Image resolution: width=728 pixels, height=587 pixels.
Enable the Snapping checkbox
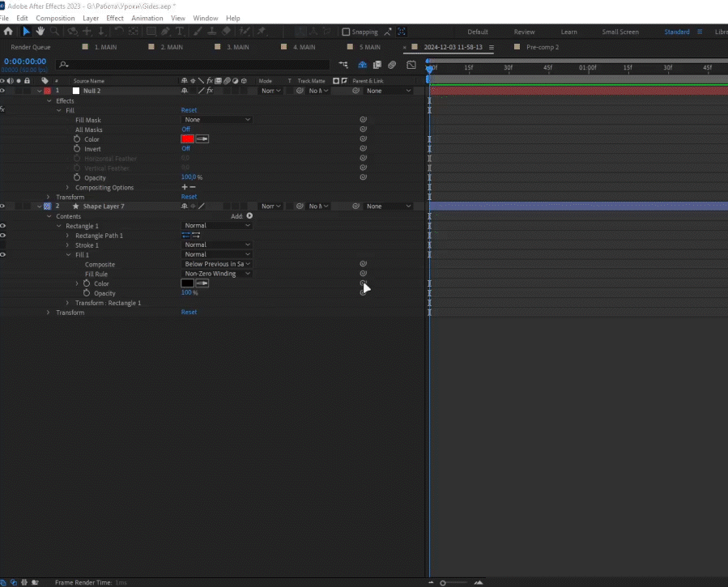coord(346,32)
